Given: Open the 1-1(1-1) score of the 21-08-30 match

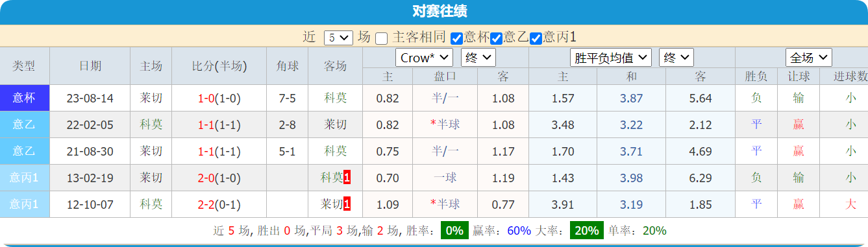Looking at the screenshot, I should click(x=219, y=152).
